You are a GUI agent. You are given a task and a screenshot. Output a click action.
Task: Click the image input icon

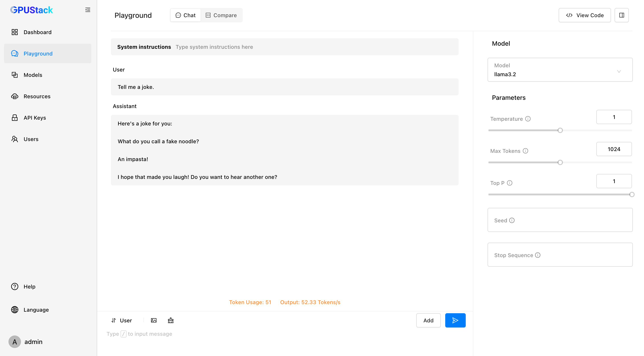[154, 321]
